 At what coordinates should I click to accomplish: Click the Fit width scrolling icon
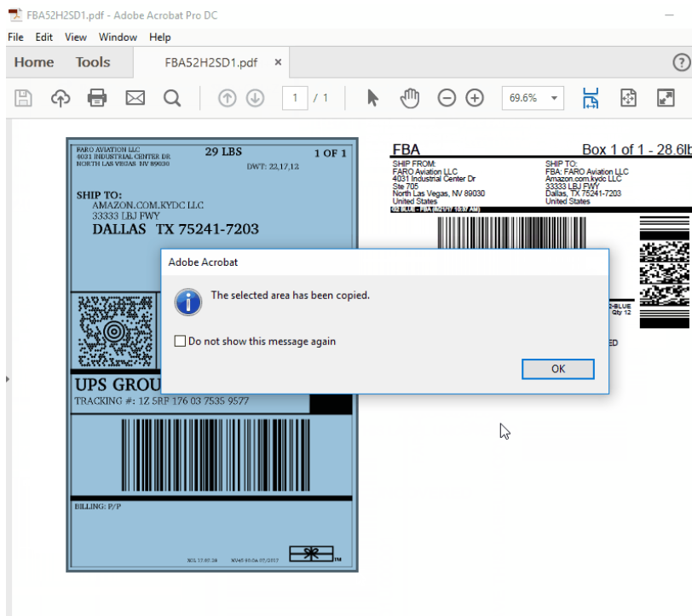coord(591,98)
